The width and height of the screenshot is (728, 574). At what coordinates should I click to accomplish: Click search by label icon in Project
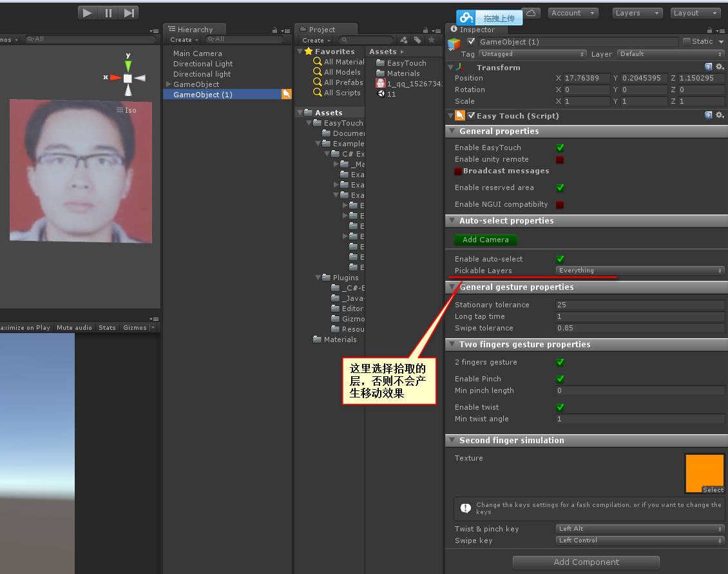(417, 40)
